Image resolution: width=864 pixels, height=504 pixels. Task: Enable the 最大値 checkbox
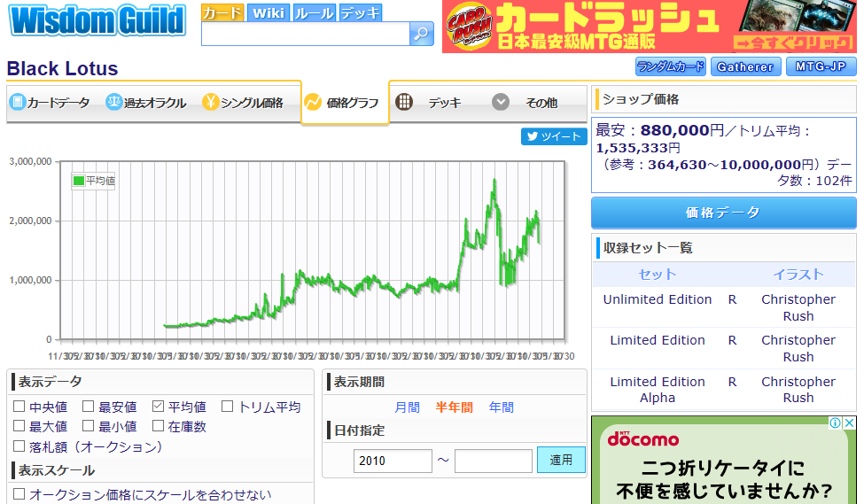click(x=19, y=426)
